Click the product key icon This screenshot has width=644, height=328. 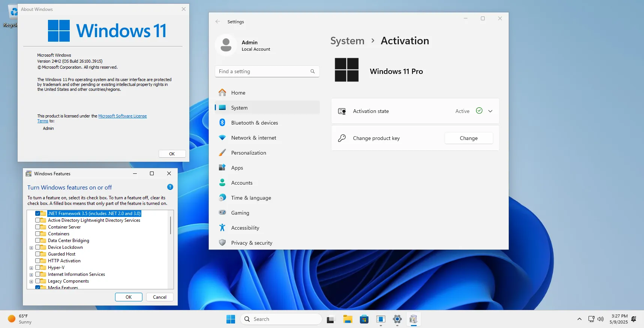click(342, 138)
